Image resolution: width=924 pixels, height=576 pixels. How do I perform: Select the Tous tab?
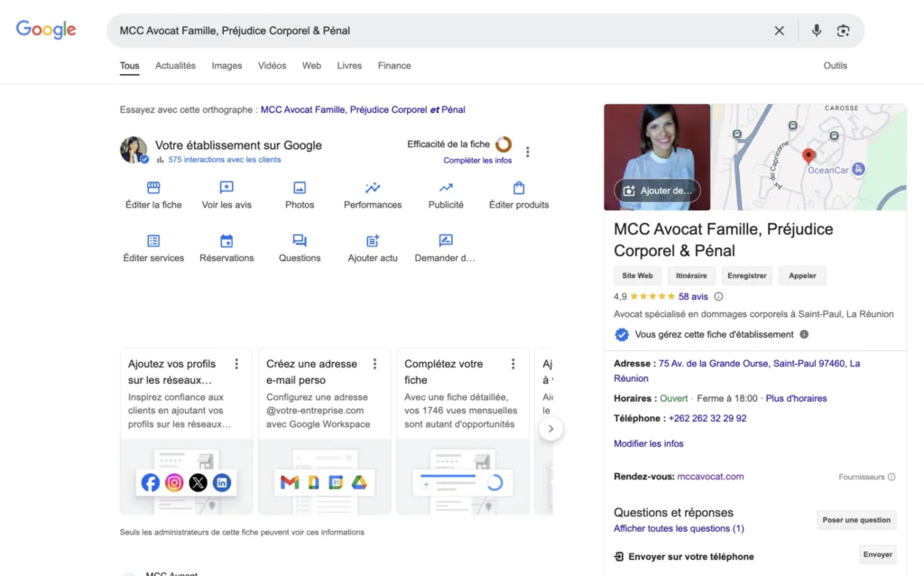point(129,66)
